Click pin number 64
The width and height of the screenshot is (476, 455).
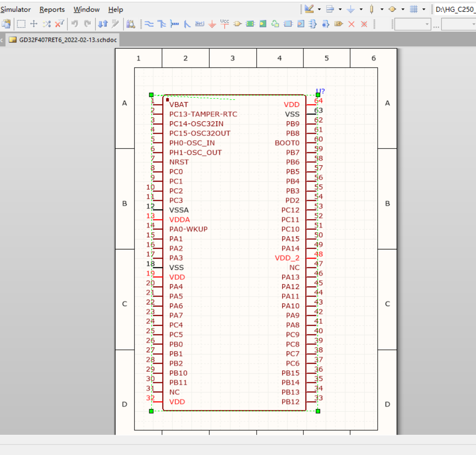pos(318,101)
